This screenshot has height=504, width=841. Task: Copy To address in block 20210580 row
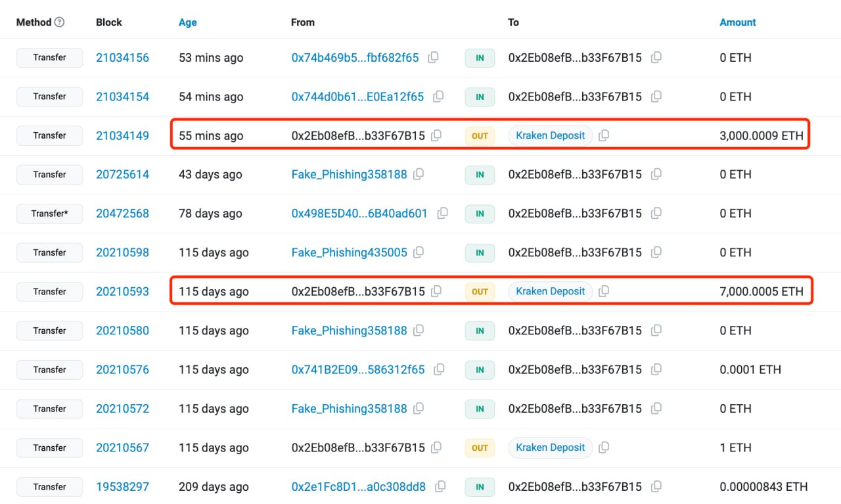click(656, 331)
